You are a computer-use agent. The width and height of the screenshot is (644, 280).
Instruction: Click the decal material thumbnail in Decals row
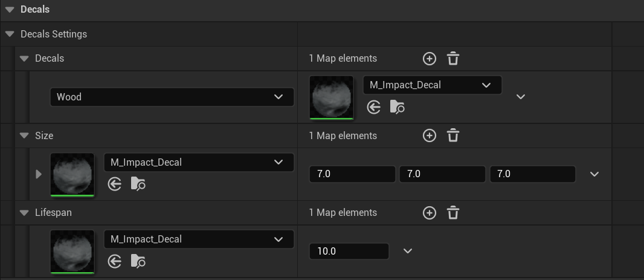click(x=331, y=97)
